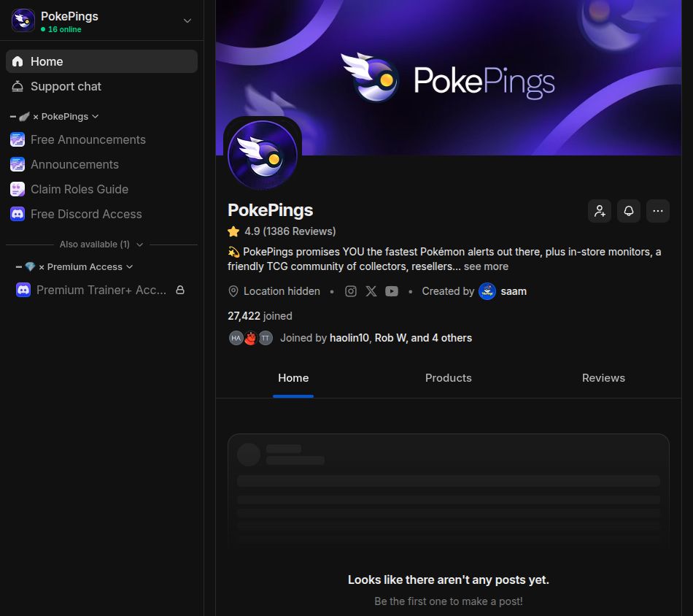Screen dimensions: 693x616
Task: Open creator saam's profile name
Action: click(x=514, y=291)
